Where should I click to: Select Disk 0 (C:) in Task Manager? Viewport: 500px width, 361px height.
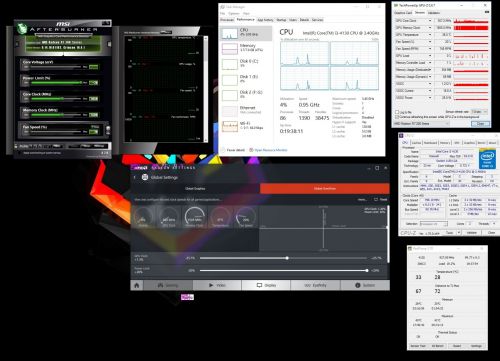pyautogui.click(x=247, y=64)
